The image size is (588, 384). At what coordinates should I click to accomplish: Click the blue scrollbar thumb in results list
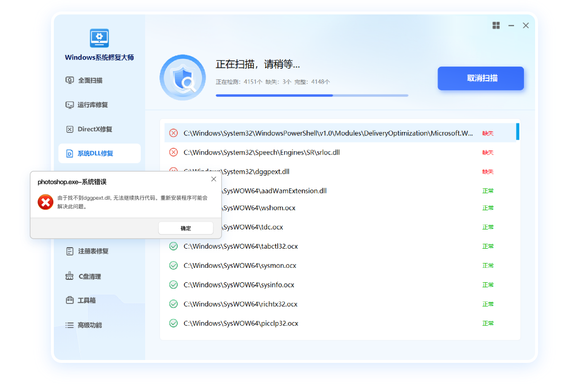coord(517,132)
